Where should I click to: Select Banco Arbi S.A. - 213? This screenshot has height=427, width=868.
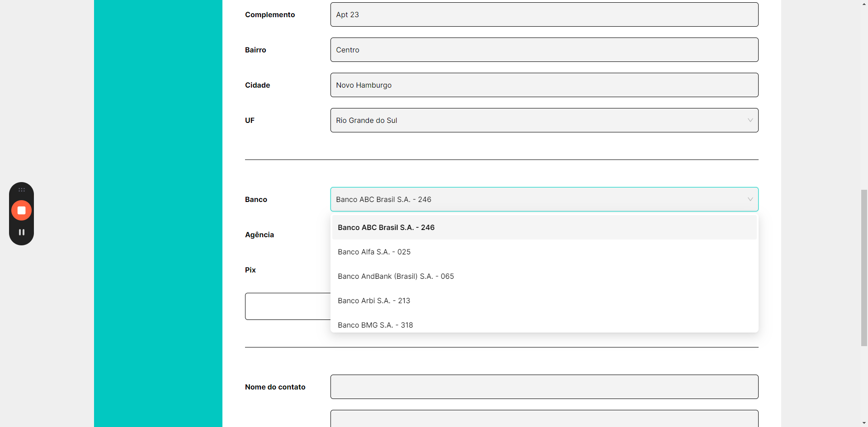(544, 300)
